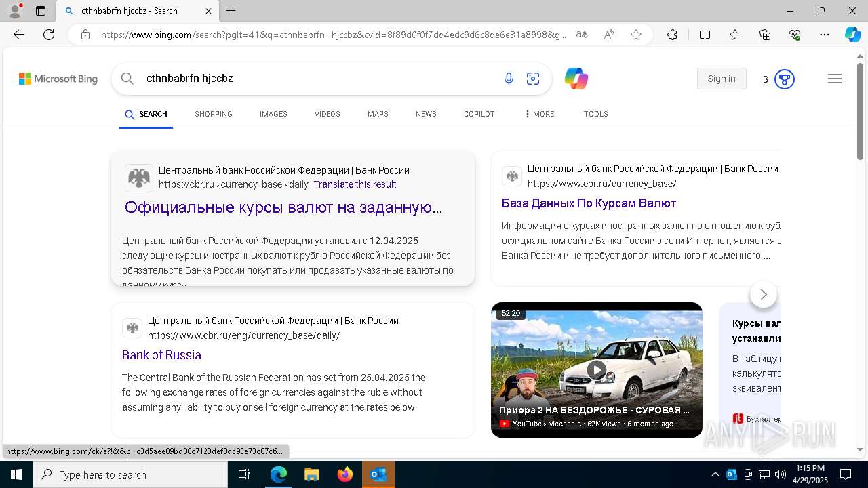Click in the Bing search query field
This screenshot has width=868, height=488.
coord(319,79)
